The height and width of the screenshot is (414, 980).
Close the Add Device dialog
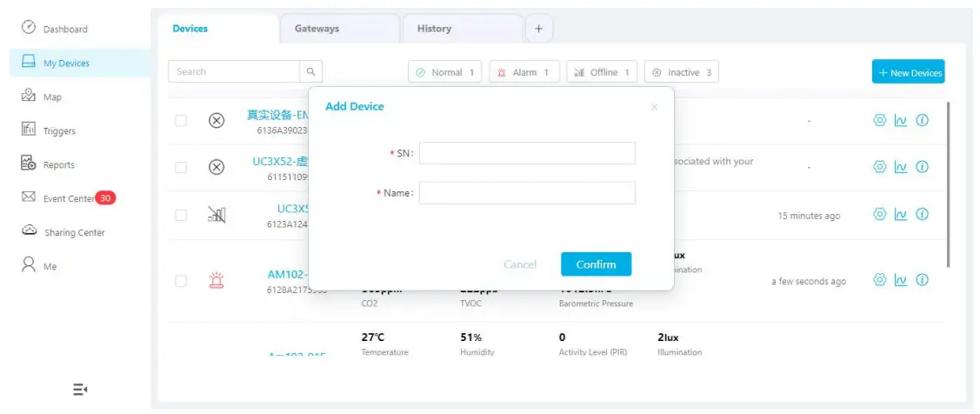point(654,107)
